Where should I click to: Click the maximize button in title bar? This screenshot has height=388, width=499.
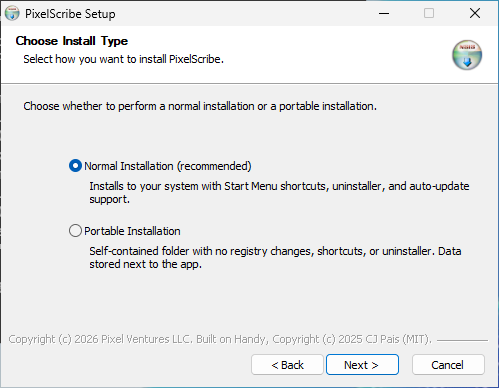(429, 14)
